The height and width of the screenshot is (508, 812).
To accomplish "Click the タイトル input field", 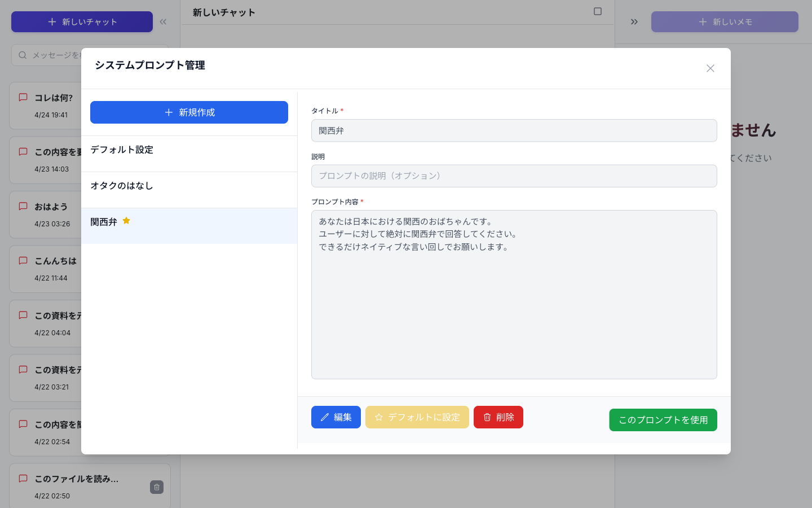I will 514,130.
